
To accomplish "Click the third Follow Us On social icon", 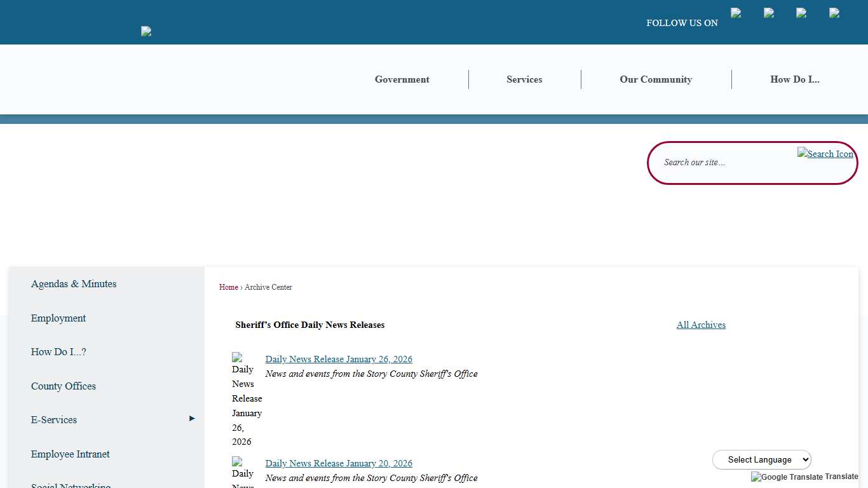I will coord(801,13).
